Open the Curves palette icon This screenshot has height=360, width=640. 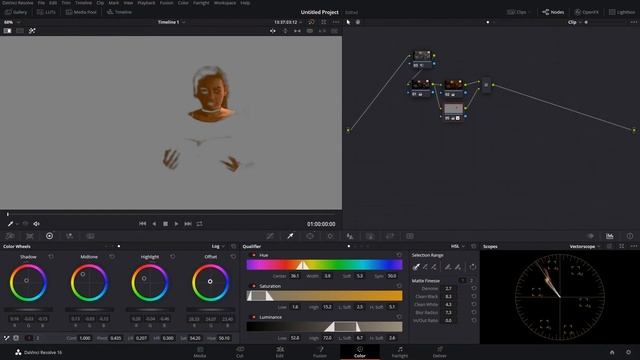click(x=270, y=236)
